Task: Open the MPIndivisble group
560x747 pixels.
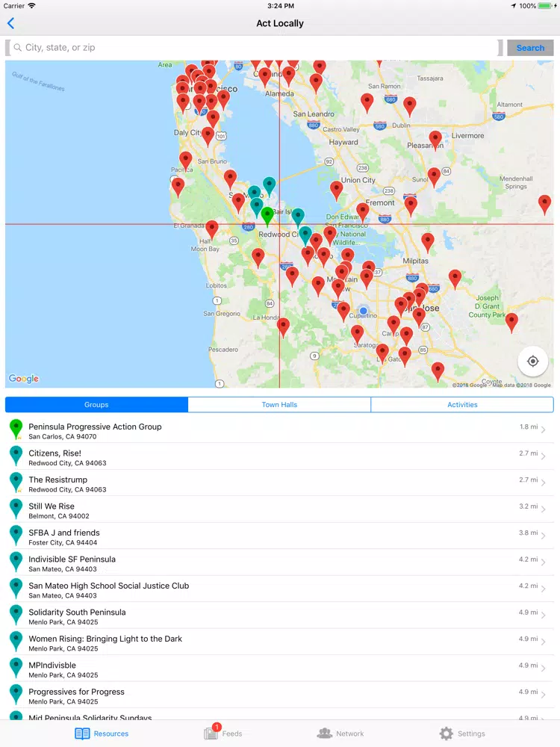Action: [x=279, y=669]
